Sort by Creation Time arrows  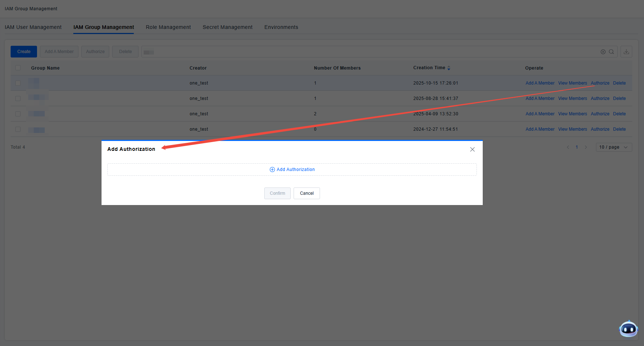coord(449,68)
